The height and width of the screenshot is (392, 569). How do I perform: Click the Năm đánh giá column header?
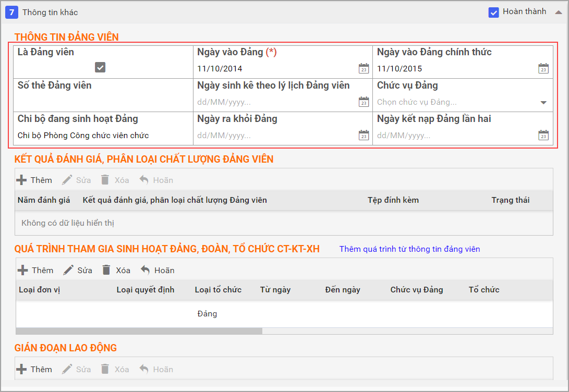[44, 200]
